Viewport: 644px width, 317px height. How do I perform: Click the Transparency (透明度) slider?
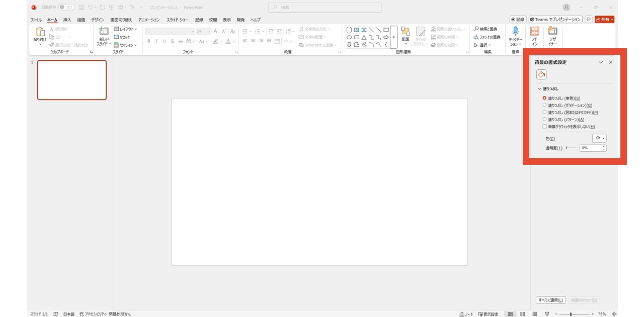(x=572, y=148)
